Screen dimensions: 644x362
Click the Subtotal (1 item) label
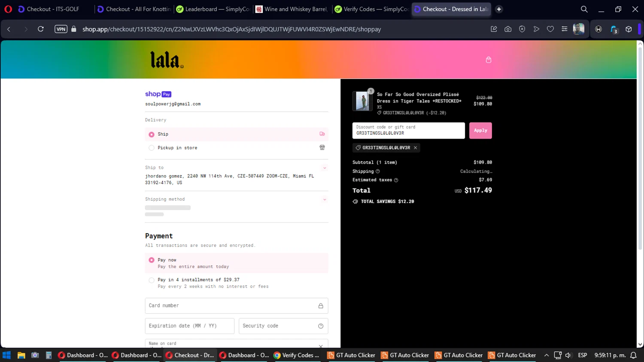[x=375, y=162]
